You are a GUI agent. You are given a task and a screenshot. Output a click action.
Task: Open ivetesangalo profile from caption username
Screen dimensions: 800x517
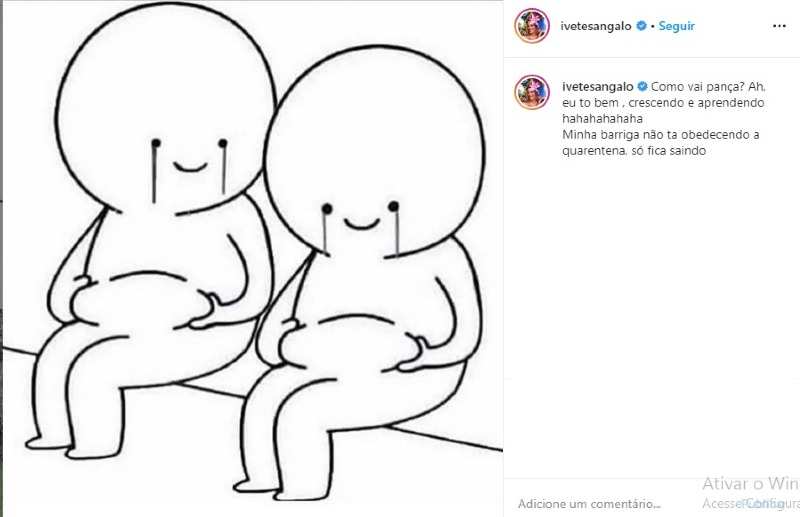pyautogui.click(x=597, y=86)
